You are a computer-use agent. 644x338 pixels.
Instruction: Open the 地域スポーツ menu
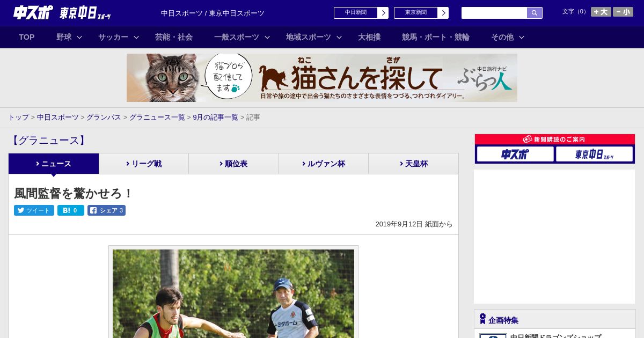tap(309, 37)
